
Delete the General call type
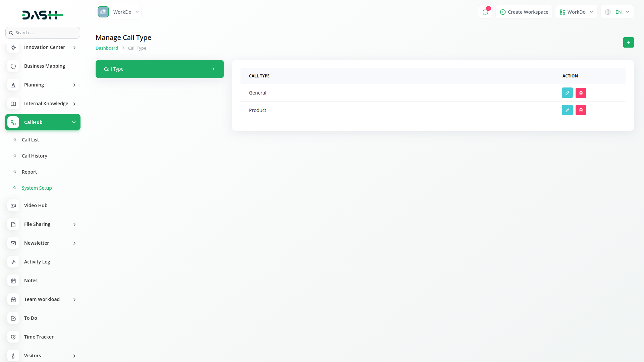tap(581, 93)
